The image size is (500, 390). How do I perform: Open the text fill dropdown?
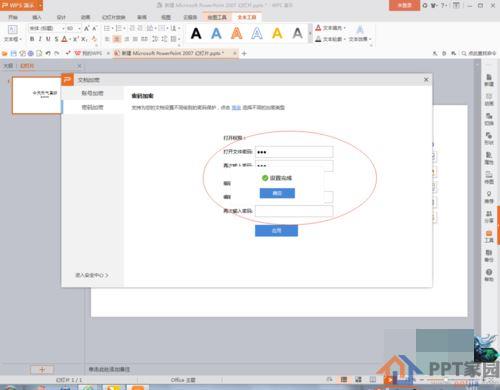pos(330,28)
